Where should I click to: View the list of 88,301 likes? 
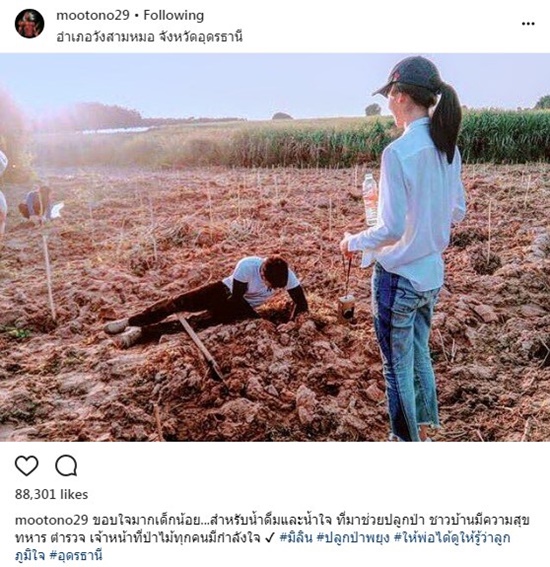coord(51,494)
